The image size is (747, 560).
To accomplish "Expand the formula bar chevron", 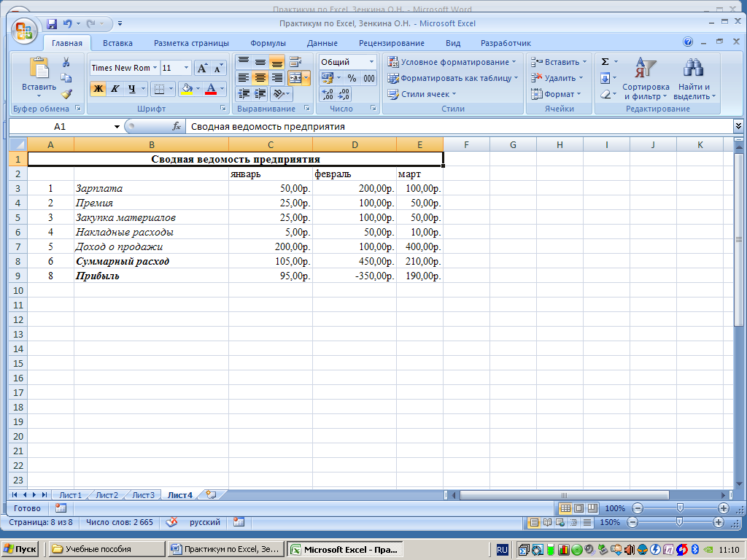I will pyautogui.click(x=738, y=126).
